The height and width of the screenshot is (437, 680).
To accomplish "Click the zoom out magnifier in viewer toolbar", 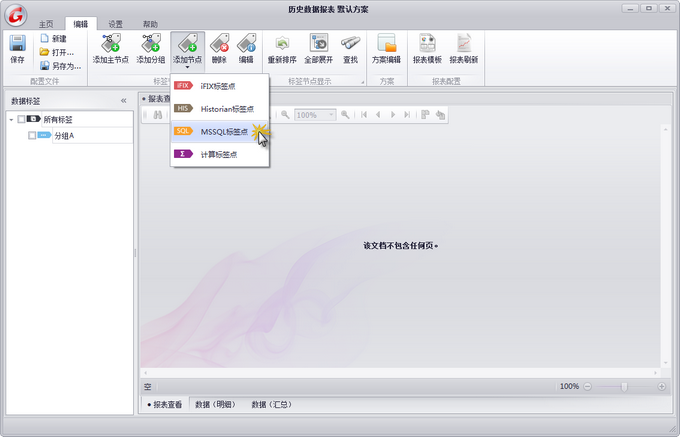I will tap(285, 115).
